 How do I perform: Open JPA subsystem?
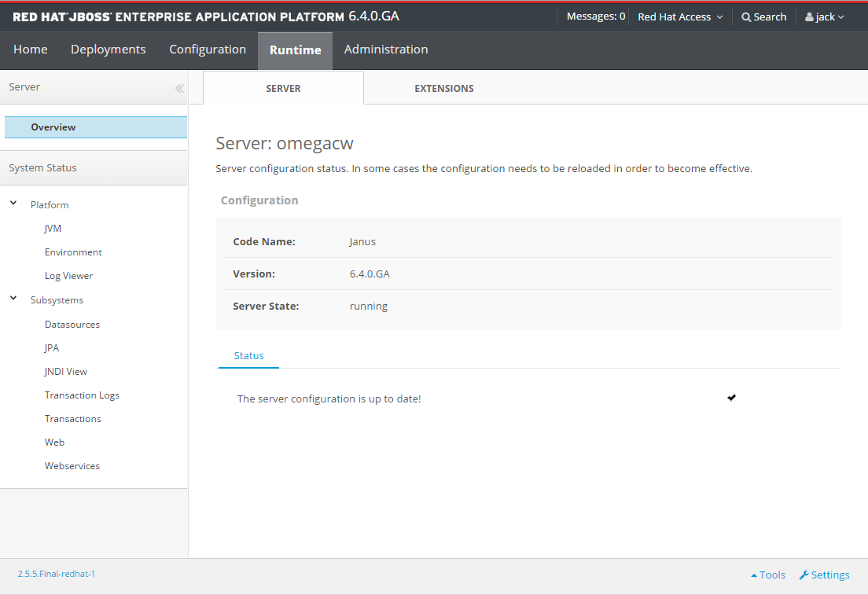pos(52,348)
